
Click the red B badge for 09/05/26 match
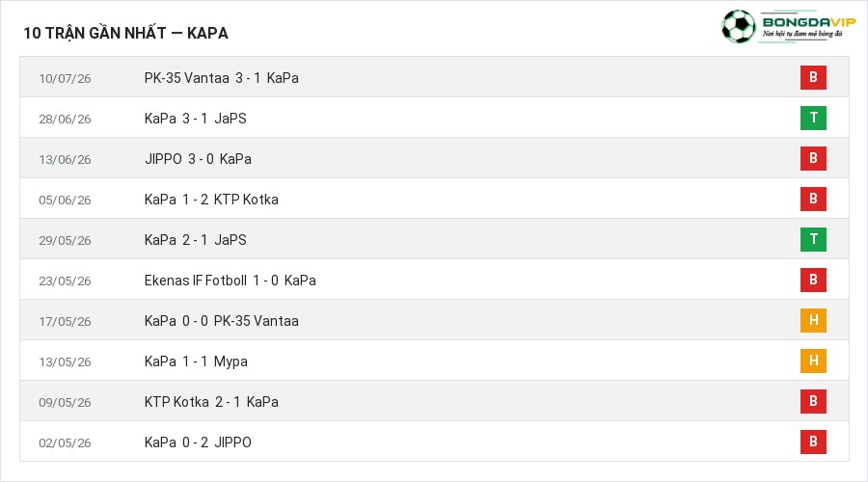click(x=813, y=401)
